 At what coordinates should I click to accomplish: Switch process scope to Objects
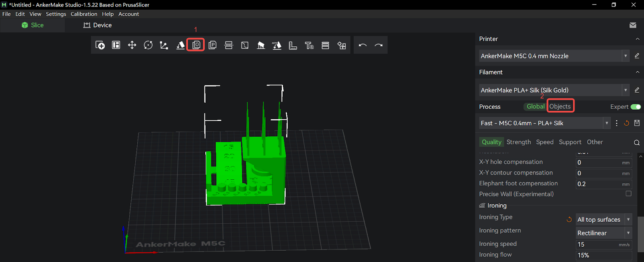pyautogui.click(x=560, y=106)
